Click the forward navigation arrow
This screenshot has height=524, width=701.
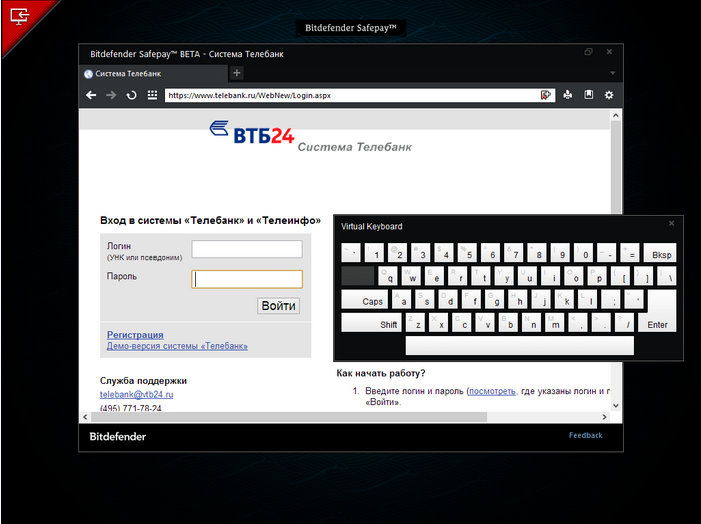[x=111, y=95]
